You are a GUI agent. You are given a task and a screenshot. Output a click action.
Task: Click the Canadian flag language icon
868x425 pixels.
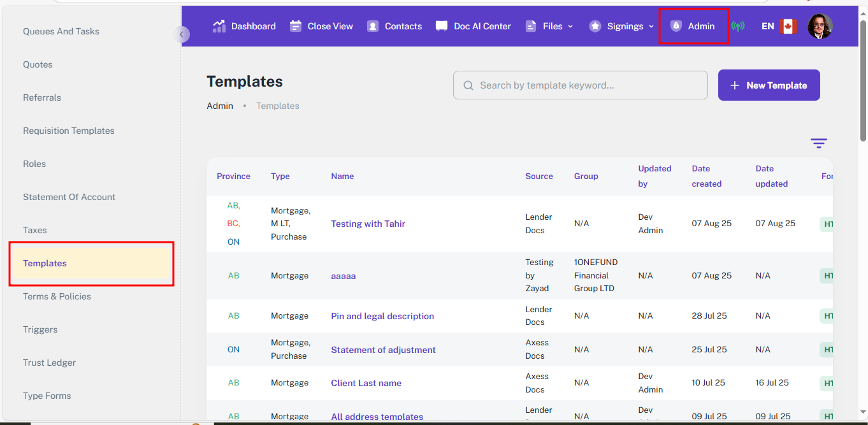788,26
